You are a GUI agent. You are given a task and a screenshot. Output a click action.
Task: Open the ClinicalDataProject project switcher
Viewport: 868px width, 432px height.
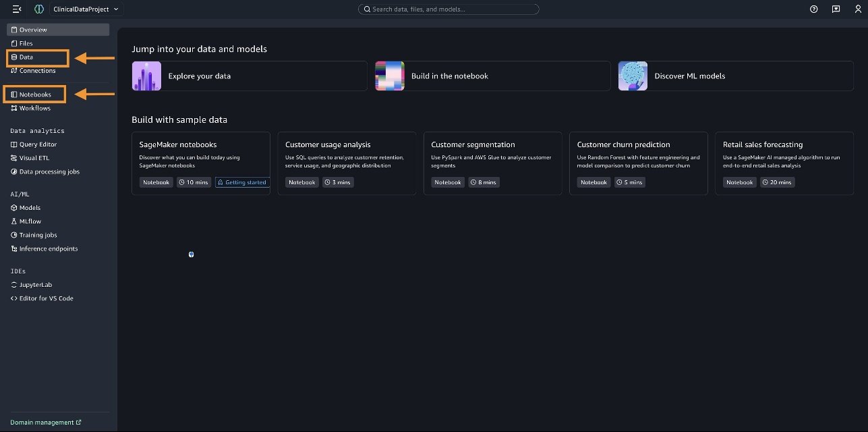click(86, 9)
